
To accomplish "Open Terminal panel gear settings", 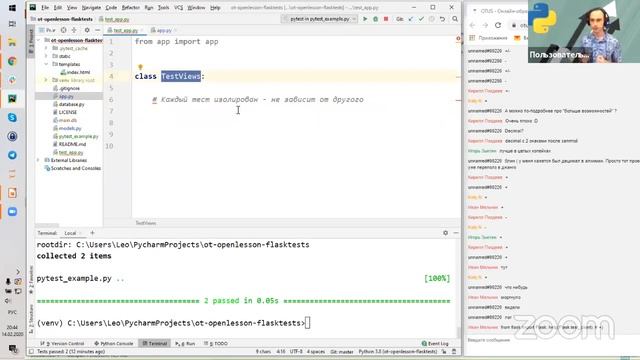I will 445,233.
